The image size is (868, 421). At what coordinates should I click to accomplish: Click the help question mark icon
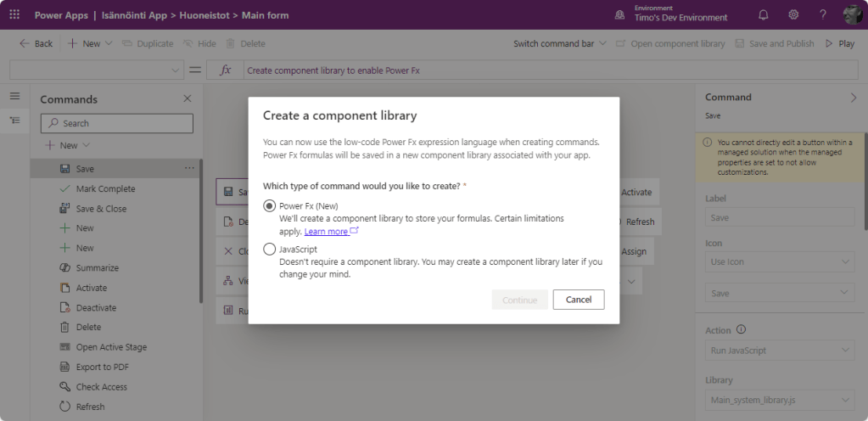(x=822, y=14)
